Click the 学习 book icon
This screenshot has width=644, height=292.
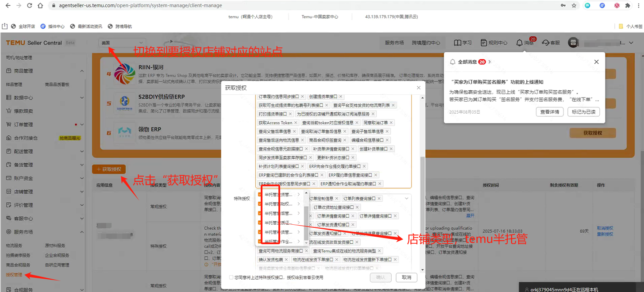(x=457, y=43)
